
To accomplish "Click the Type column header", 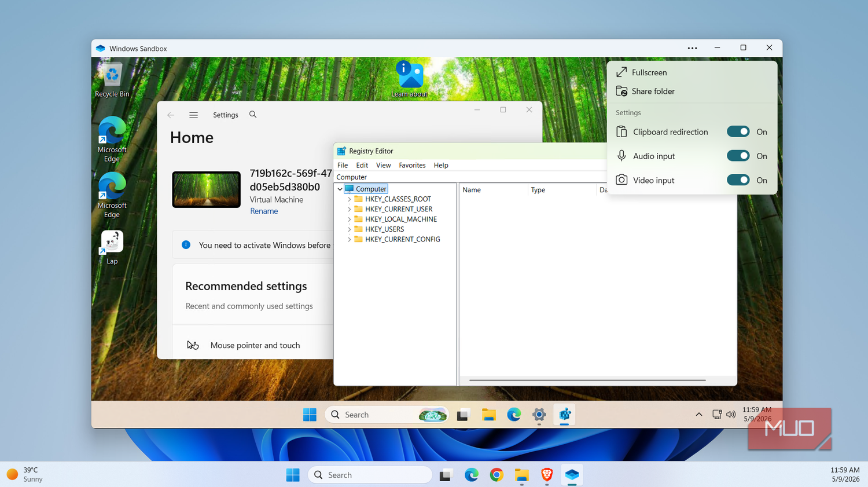I will point(562,190).
